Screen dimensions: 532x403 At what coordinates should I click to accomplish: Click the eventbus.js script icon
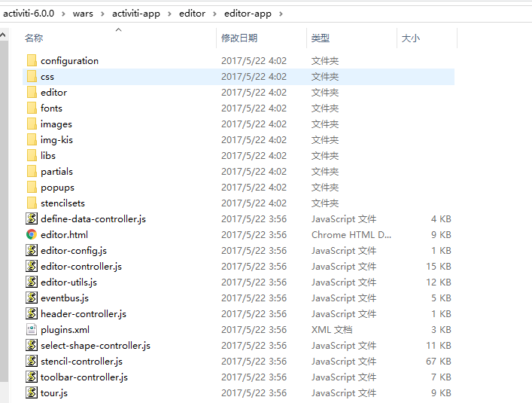(x=32, y=298)
